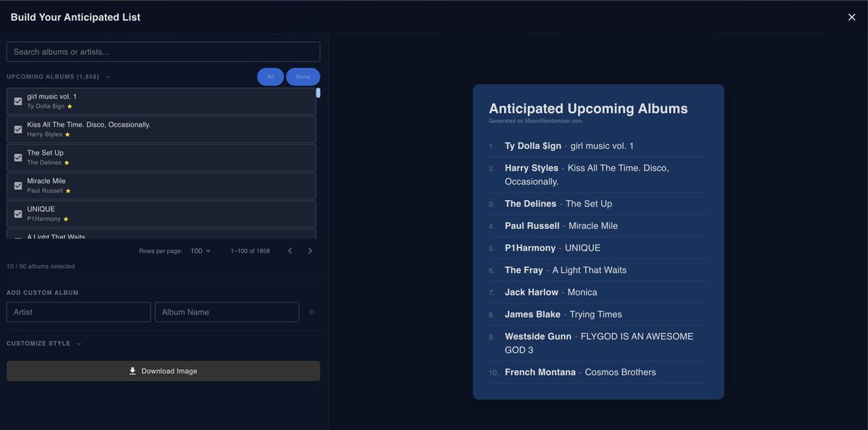Click the Download Image button

[x=163, y=371]
